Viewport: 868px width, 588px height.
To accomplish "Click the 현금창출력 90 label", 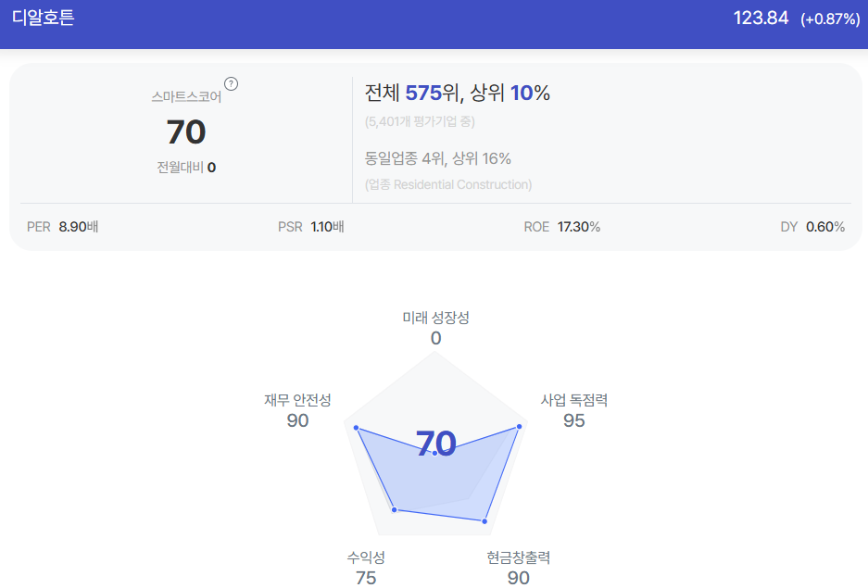I will 519,568.
